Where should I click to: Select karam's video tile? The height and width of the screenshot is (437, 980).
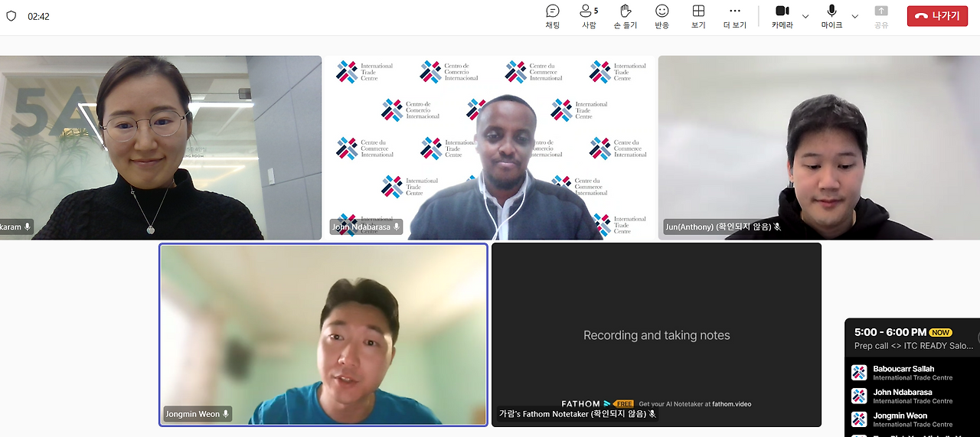pyautogui.click(x=161, y=148)
